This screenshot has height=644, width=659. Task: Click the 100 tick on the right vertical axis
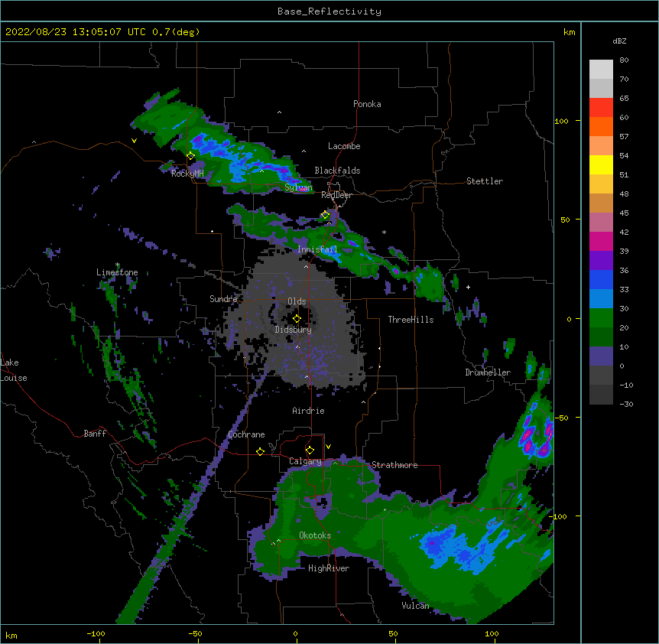point(561,121)
